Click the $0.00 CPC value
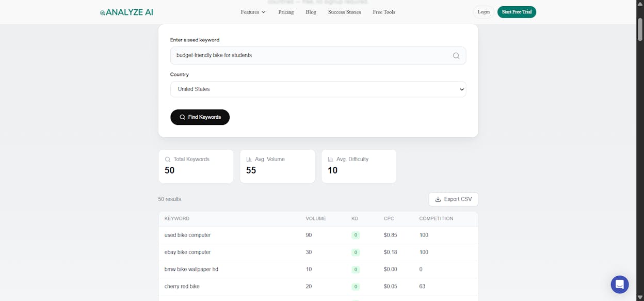Viewport: 644px width, 301px height. [x=390, y=269]
